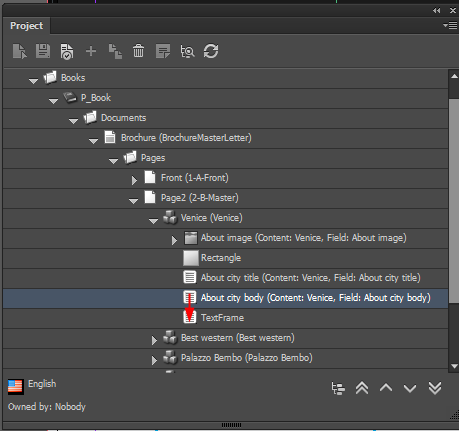
Task: Click the double-up chevron move-to-top icon
Action: coord(362,388)
